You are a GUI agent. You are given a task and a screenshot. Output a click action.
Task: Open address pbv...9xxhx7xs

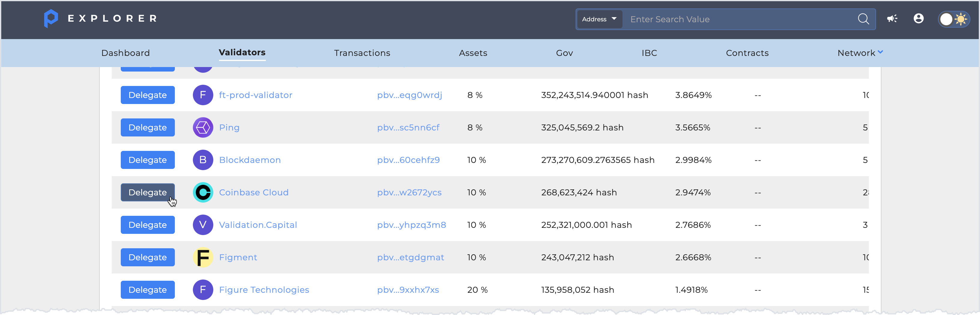pyautogui.click(x=408, y=290)
